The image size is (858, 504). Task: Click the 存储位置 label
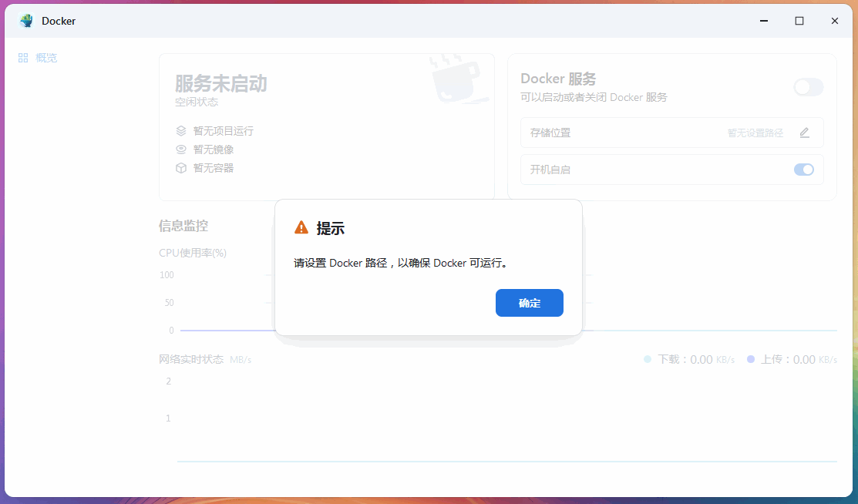pos(550,133)
